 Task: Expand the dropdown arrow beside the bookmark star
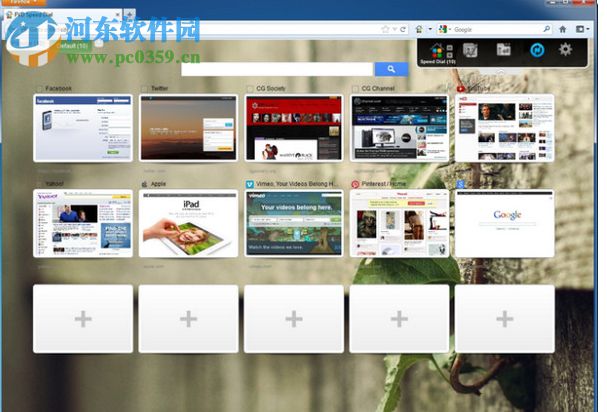tap(394, 29)
